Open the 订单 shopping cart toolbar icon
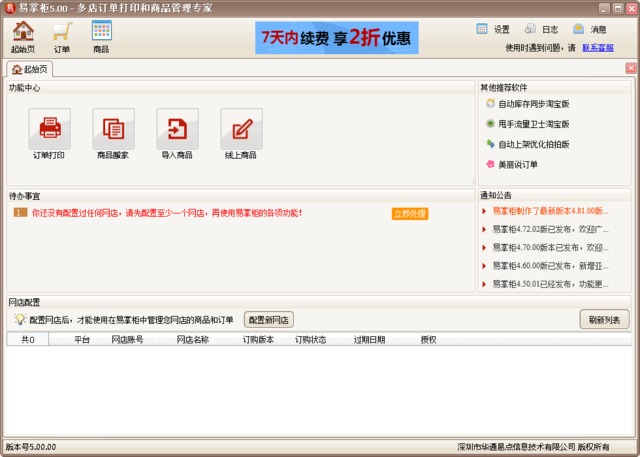 pyautogui.click(x=62, y=37)
